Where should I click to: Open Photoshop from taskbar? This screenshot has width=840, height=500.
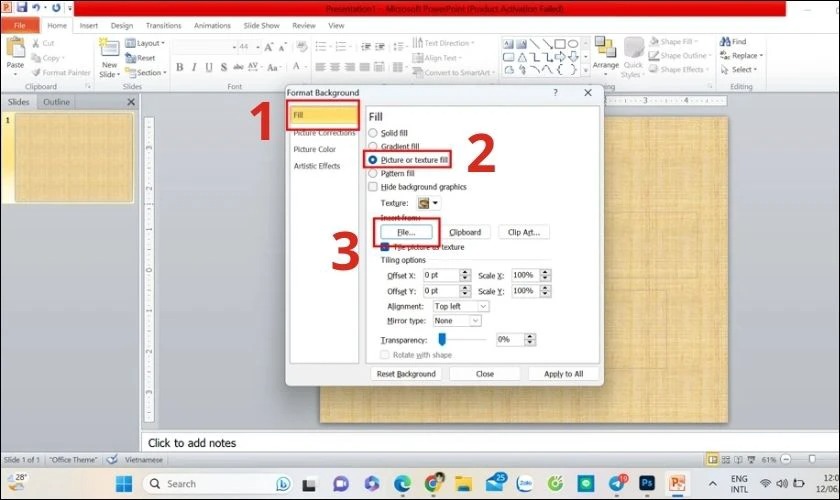[x=647, y=483]
